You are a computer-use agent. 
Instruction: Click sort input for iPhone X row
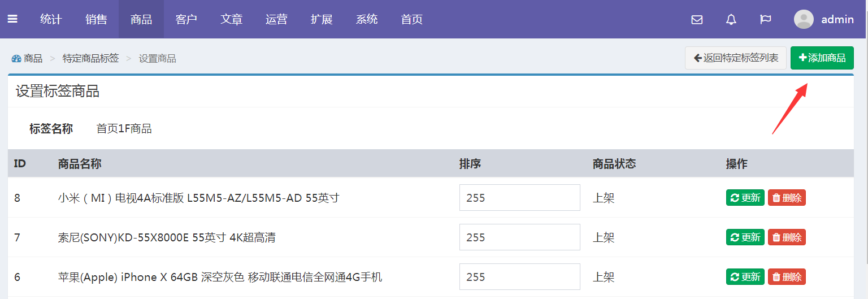click(x=519, y=277)
